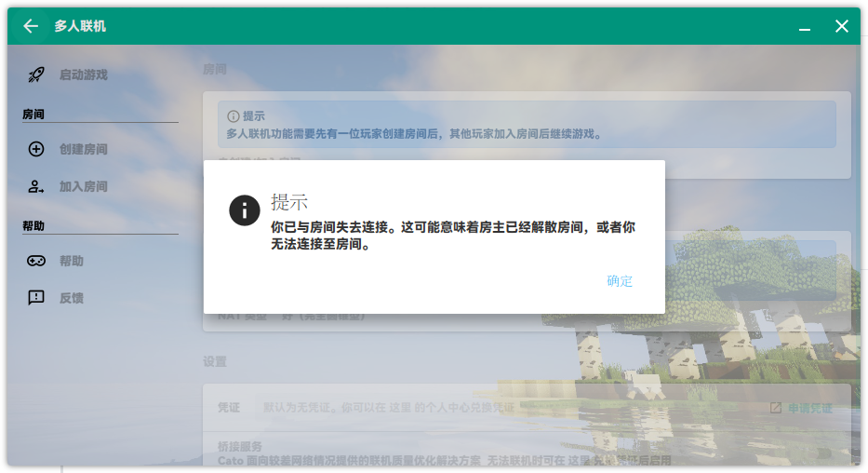Click the 房间 sidebar section header
This screenshot has width=868, height=473.
pos(33,115)
